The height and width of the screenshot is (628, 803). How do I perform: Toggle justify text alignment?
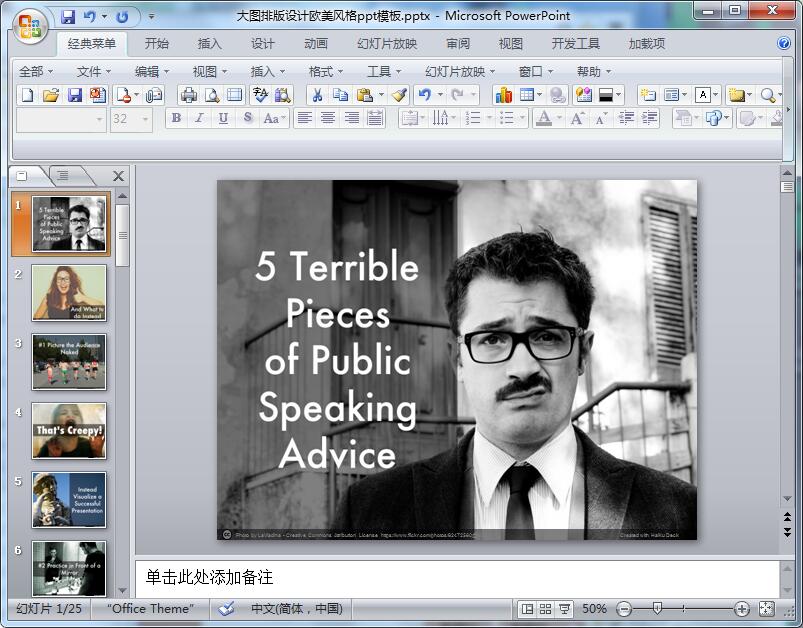click(x=375, y=118)
